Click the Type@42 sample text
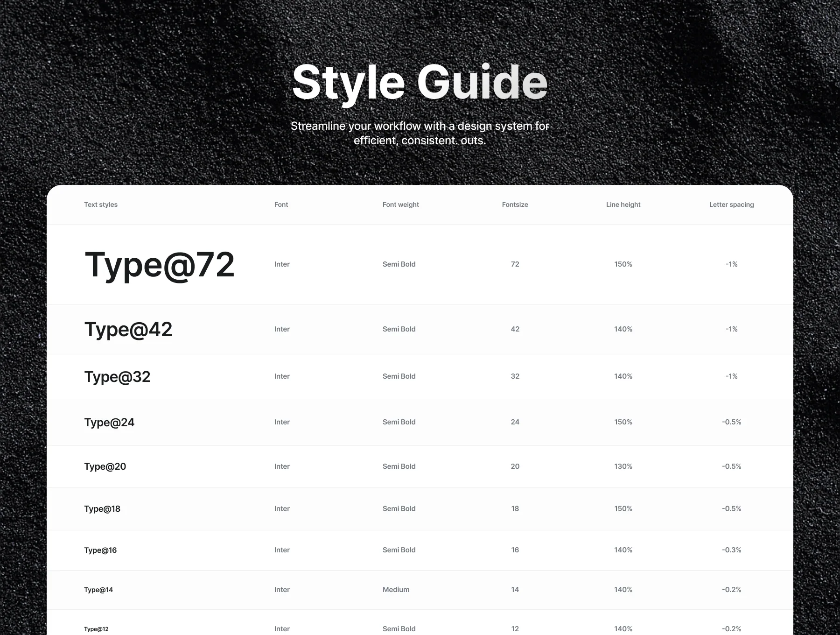 128,330
